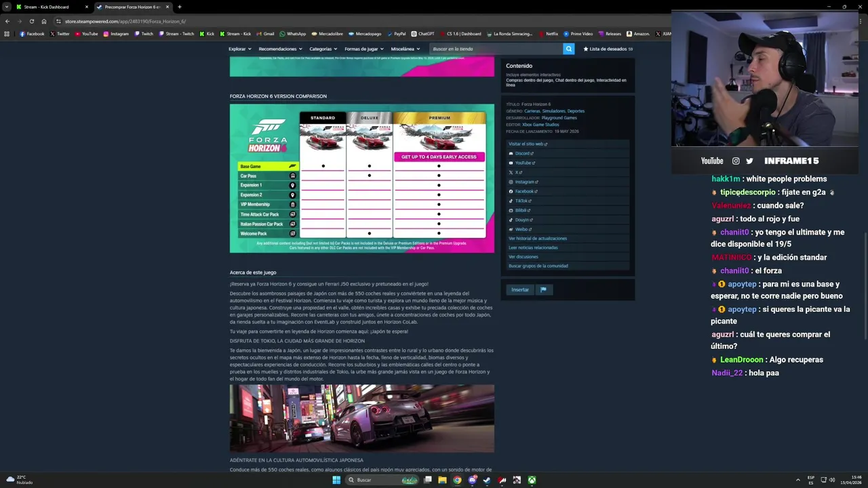Open Steam from the taskbar
Viewport: 868px width, 488px height.
(487, 480)
